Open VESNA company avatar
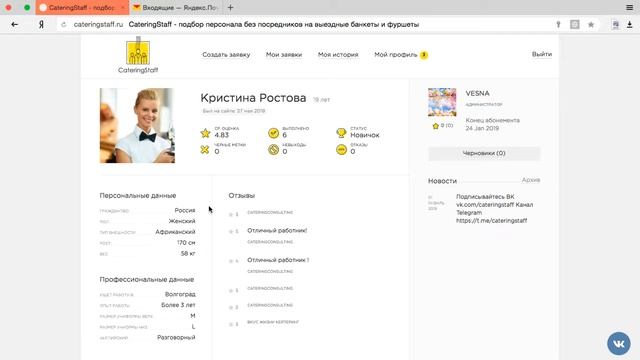The width and height of the screenshot is (640, 360). (442, 102)
